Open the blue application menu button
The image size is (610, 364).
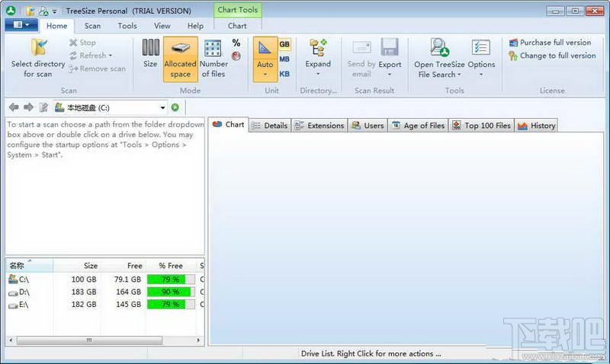coord(21,25)
